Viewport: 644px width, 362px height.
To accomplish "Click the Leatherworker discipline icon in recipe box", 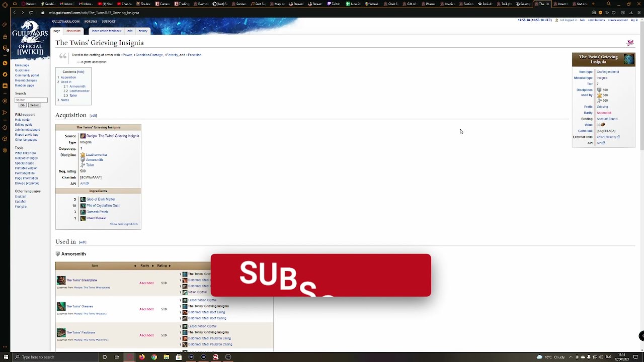I will (x=83, y=155).
